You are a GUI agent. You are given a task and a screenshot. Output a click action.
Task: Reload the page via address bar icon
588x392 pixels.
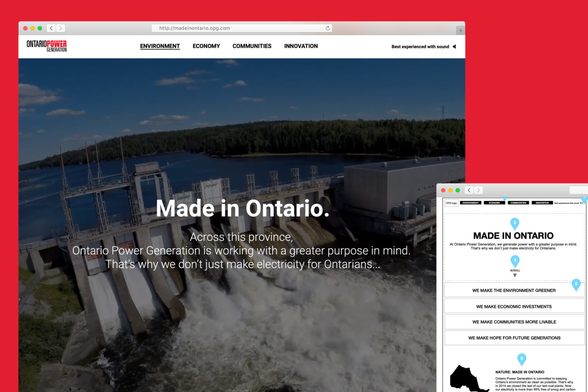[x=328, y=28]
